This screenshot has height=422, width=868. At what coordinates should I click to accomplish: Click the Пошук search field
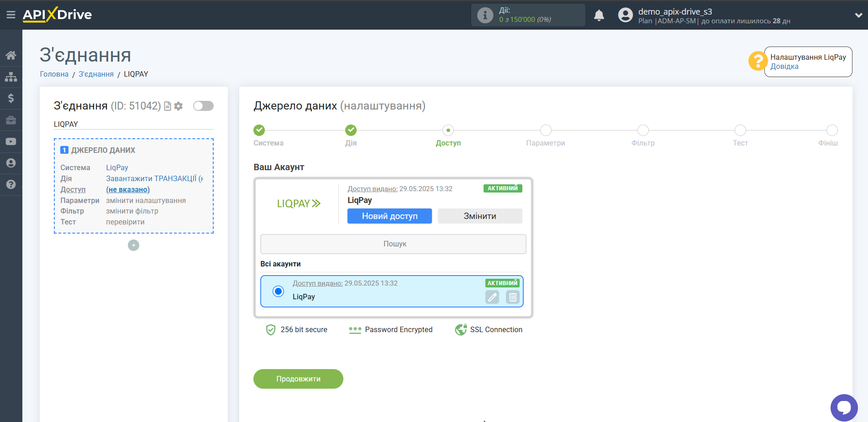click(393, 244)
